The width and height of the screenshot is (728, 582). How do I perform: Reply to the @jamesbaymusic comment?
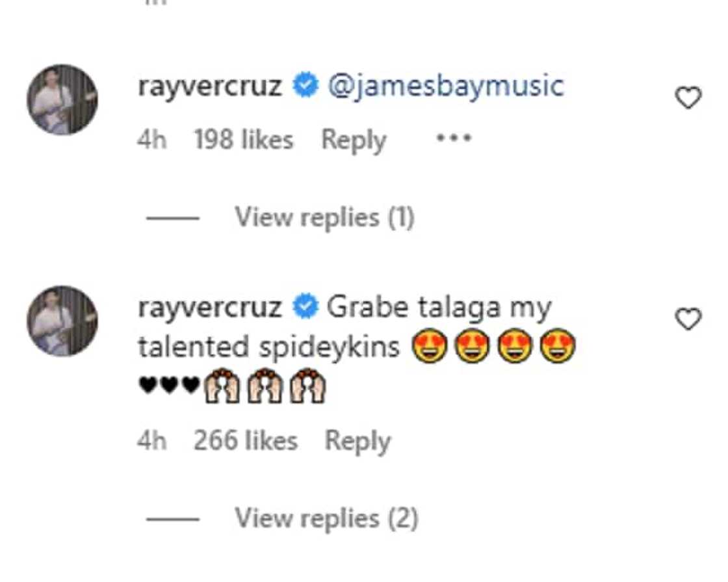click(354, 140)
